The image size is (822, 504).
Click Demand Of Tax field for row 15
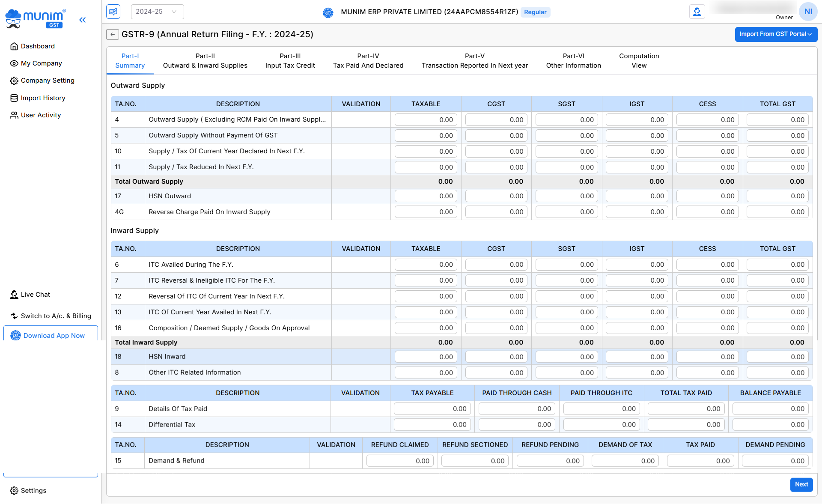(x=625, y=461)
